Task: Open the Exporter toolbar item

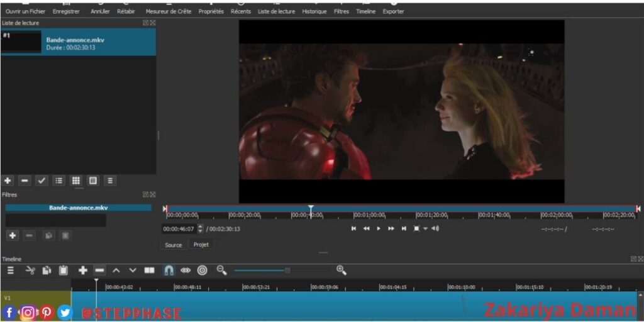Action: (393, 11)
